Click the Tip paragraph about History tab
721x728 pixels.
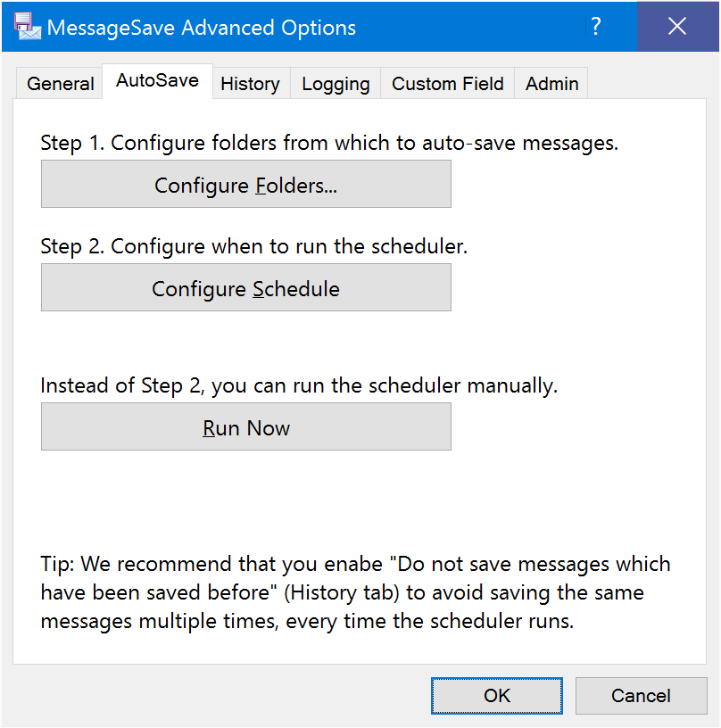356,593
